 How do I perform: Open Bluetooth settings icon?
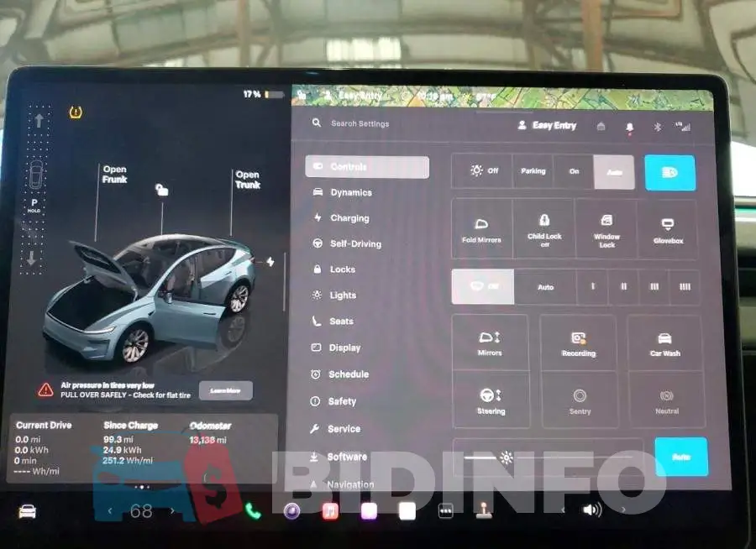[657, 127]
